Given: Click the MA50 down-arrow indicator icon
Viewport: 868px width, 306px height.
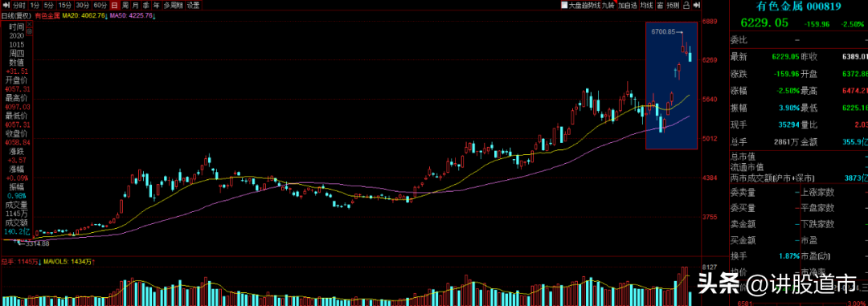Looking at the screenshot, I should 154,16.
